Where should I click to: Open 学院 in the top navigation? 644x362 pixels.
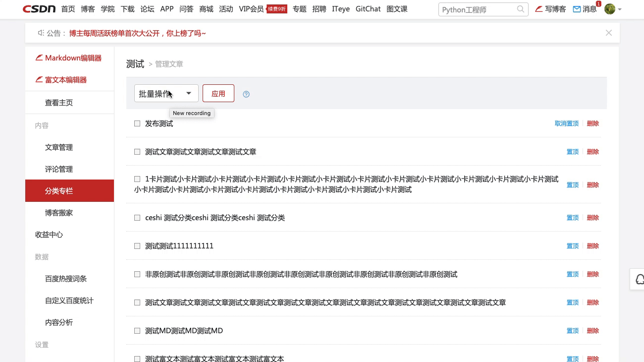[107, 9]
